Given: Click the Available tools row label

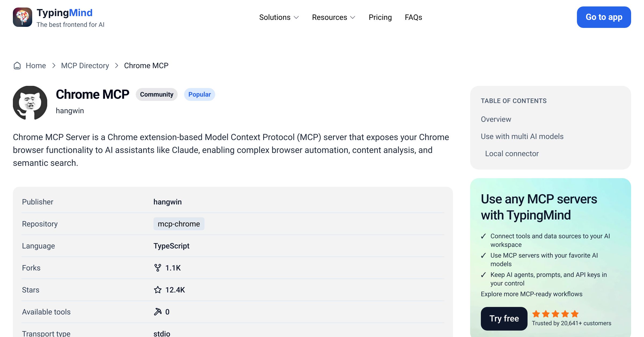Looking at the screenshot, I should [46, 312].
